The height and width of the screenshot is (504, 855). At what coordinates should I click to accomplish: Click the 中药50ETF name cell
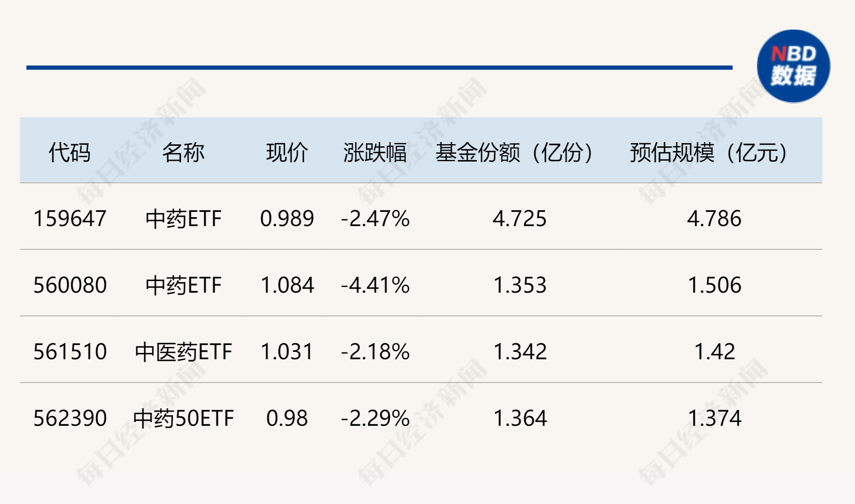tap(183, 418)
